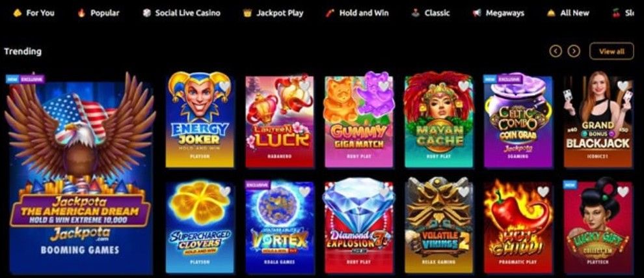Open the Volatile Vikings 2 game

438,227
